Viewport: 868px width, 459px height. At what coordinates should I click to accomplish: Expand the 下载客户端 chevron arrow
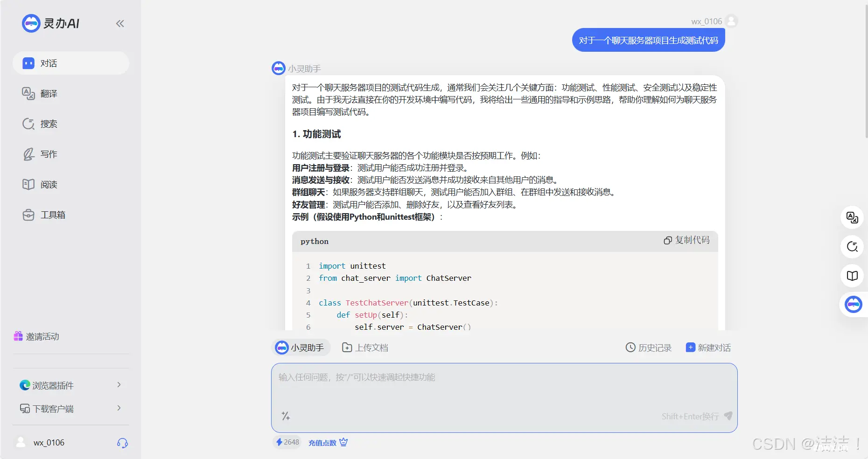click(119, 408)
